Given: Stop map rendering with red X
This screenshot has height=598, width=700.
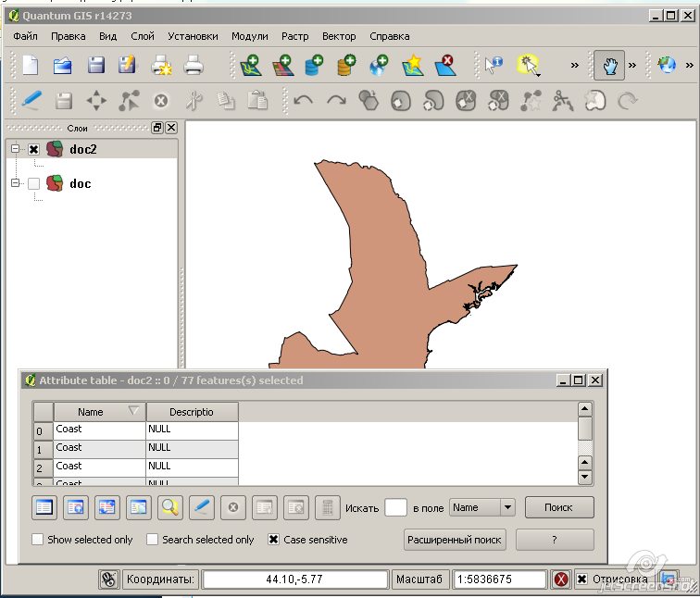Looking at the screenshot, I should coord(561,579).
